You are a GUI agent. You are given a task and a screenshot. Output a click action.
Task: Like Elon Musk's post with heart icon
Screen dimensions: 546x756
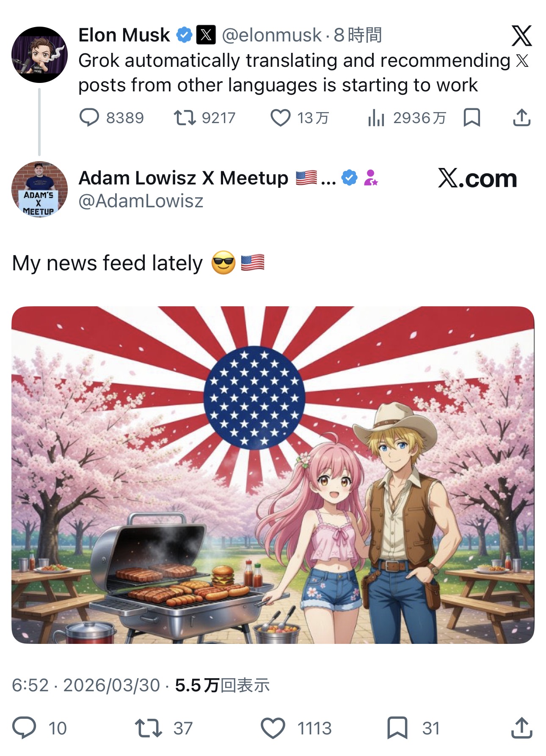click(280, 118)
